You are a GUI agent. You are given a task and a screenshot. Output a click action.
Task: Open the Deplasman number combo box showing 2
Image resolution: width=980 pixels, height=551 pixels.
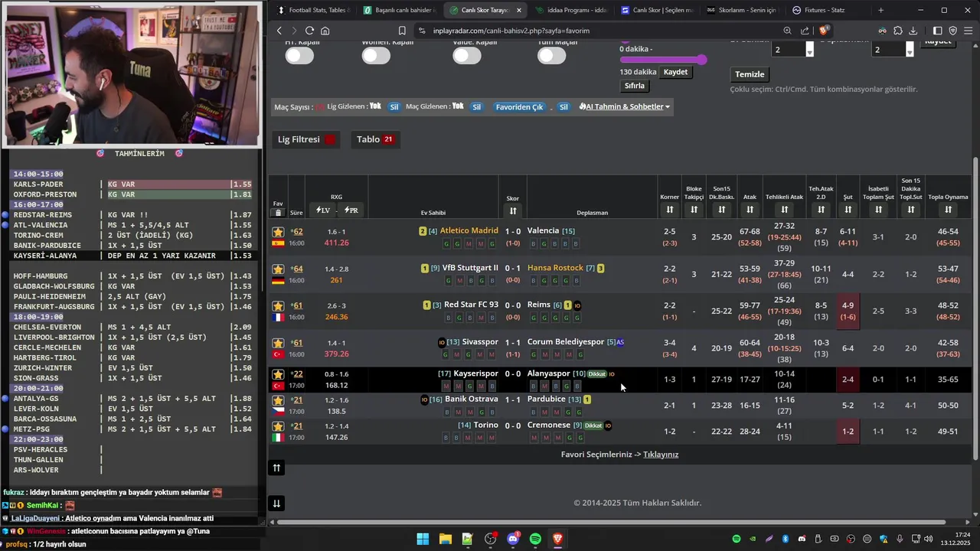893,49
